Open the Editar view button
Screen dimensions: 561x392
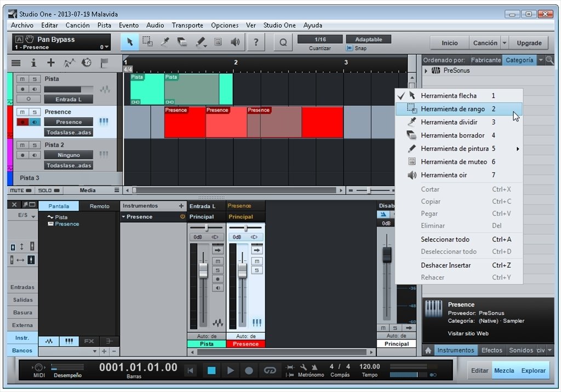coord(479,371)
